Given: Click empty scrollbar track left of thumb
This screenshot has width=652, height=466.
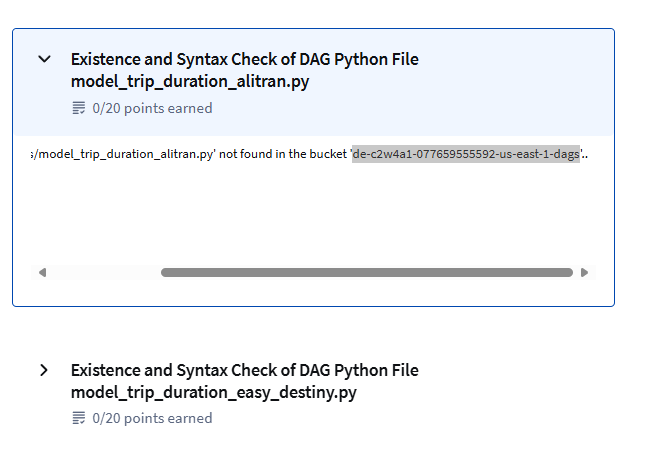Looking at the screenshot, I should (x=104, y=273).
